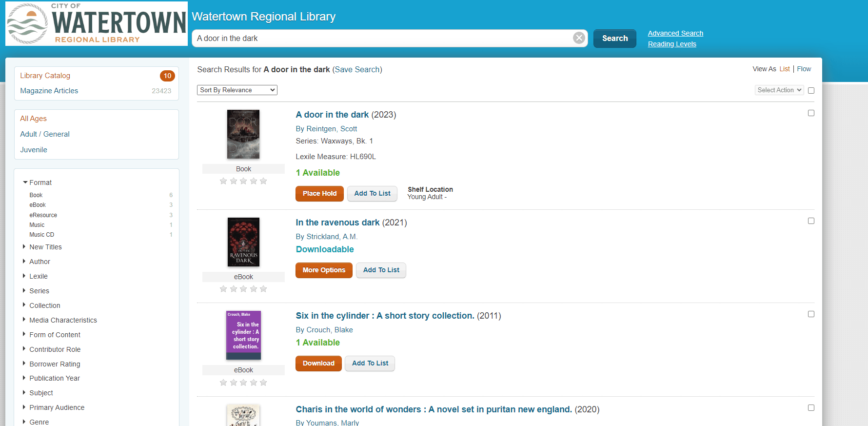Image resolution: width=868 pixels, height=426 pixels.
Task: Open the Select Action dropdown
Action: (x=779, y=90)
